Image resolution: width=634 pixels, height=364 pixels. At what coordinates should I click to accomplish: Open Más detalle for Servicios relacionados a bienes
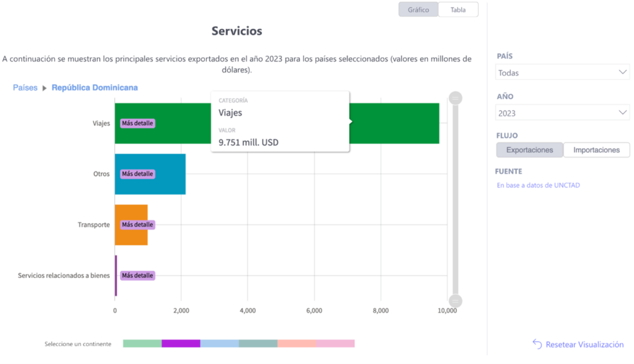(137, 275)
